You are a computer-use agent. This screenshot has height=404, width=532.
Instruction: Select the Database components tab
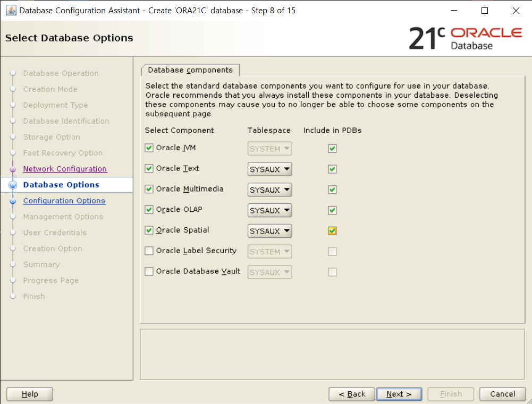(190, 70)
